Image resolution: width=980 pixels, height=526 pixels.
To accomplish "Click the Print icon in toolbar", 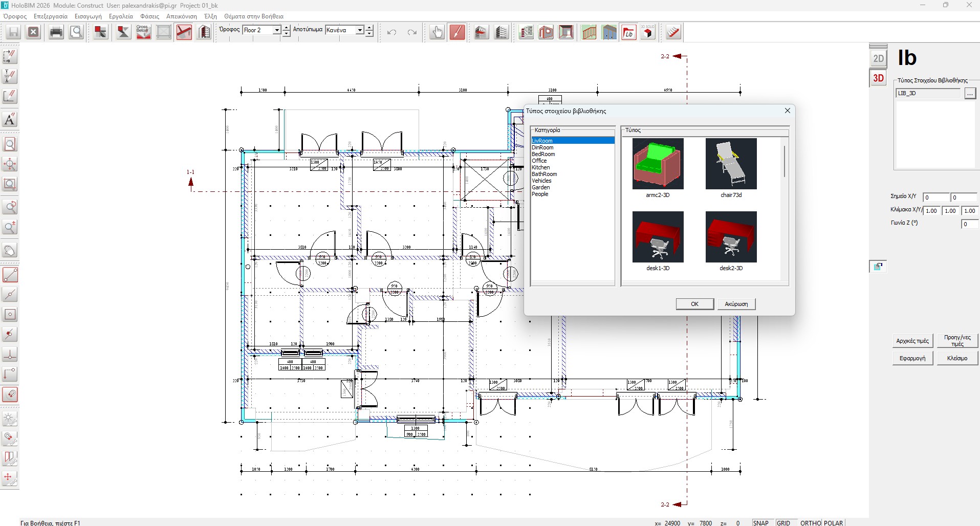I will coord(56,32).
